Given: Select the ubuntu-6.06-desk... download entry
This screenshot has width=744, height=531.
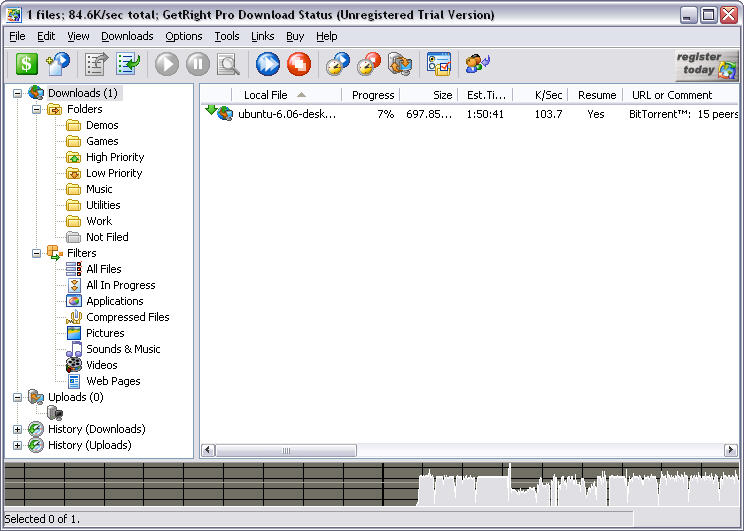Looking at the screenshot, I should tap(287, 114).
